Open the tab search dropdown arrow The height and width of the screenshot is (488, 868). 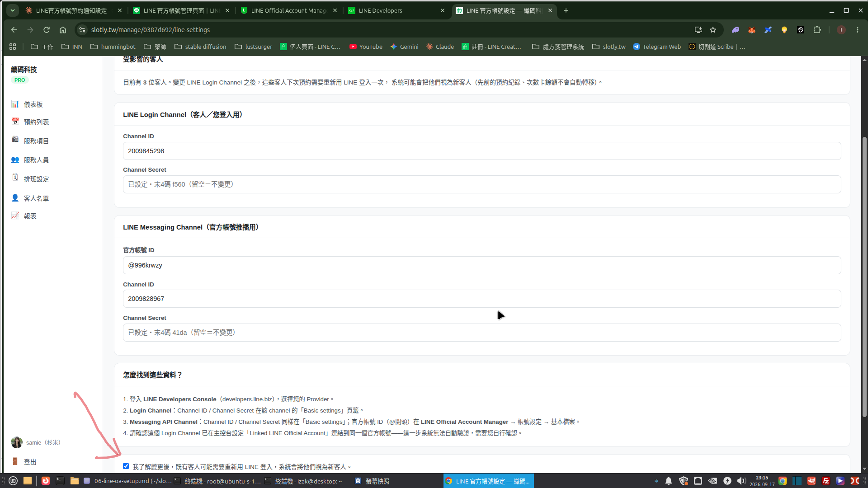tap(13, 10)
